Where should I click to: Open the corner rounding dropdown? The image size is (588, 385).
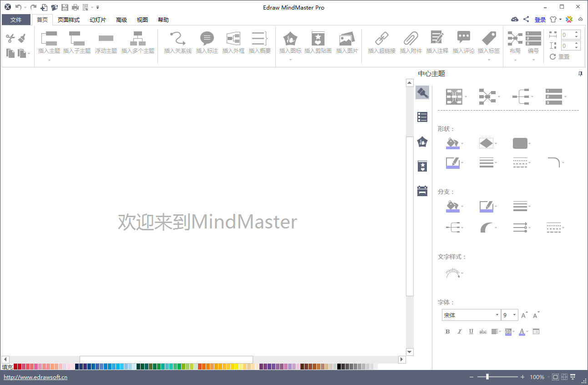click(x=563, y=163)
